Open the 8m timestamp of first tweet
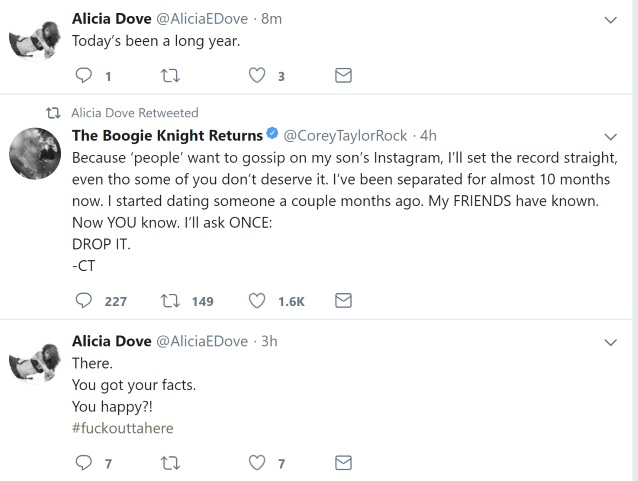Screen dimensions: 638x481 coord(270,19)
